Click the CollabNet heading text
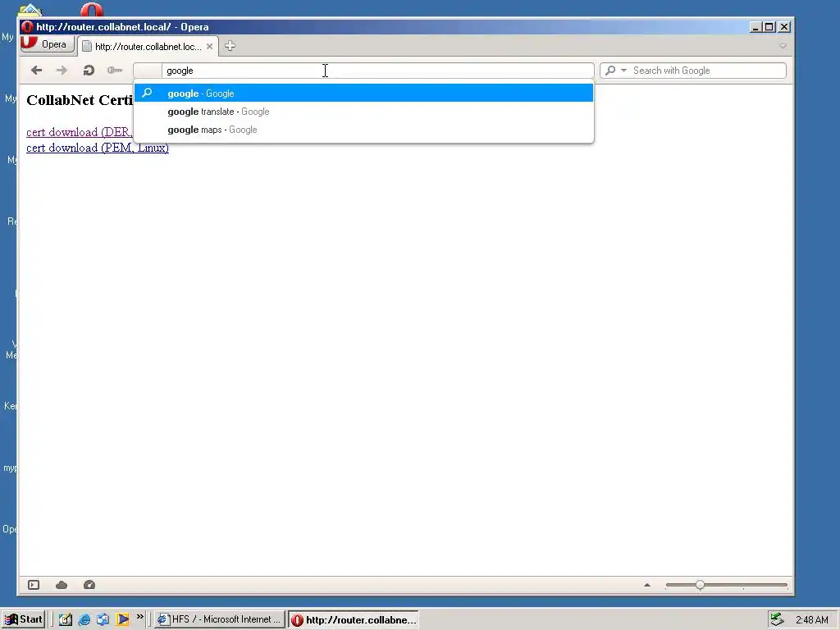The height and width of the screenshot is (630, 840). coord(80,100)
